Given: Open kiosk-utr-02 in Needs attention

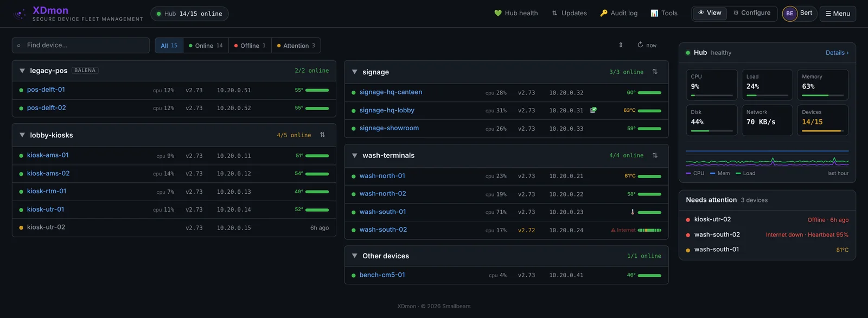Looking at the screenshot, I should click(767, 220).
